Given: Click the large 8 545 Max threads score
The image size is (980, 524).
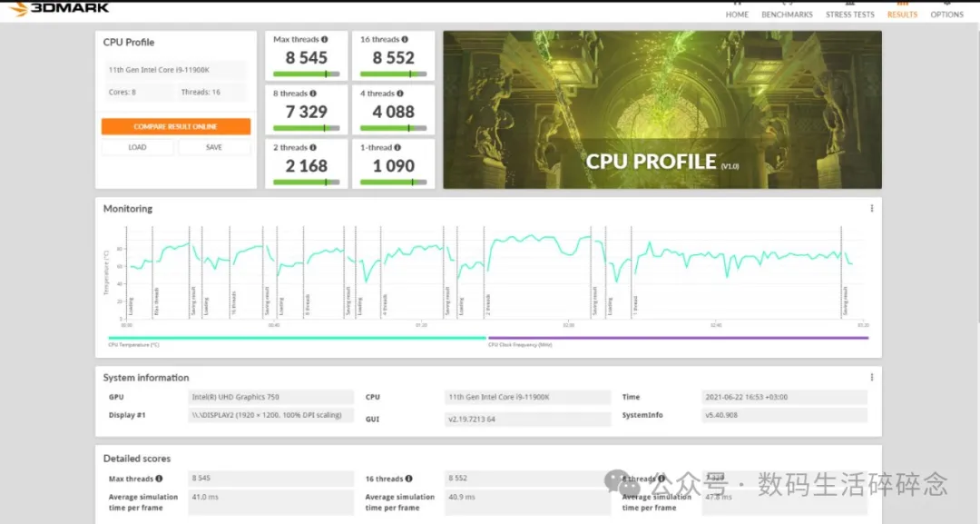Looking at the screenshot, I should pos(307,57).
